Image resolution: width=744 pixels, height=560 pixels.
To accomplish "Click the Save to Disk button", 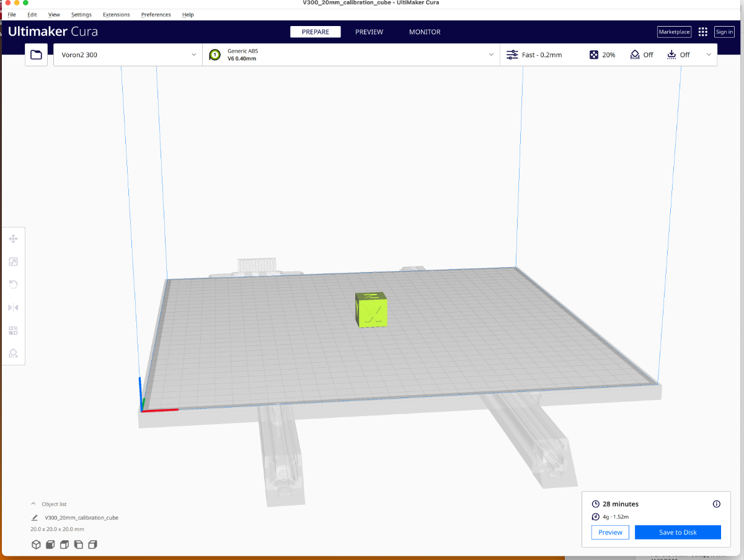I will [x=678, y=532].
